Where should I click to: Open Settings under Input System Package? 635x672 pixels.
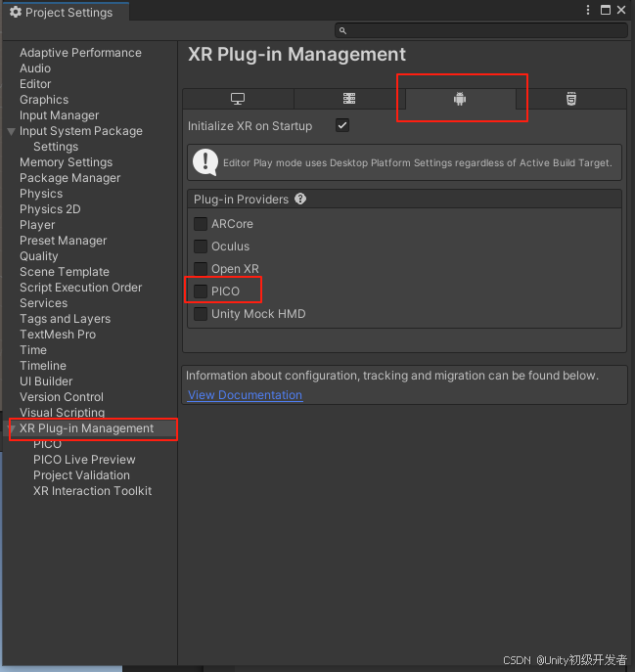pos(56,147)
